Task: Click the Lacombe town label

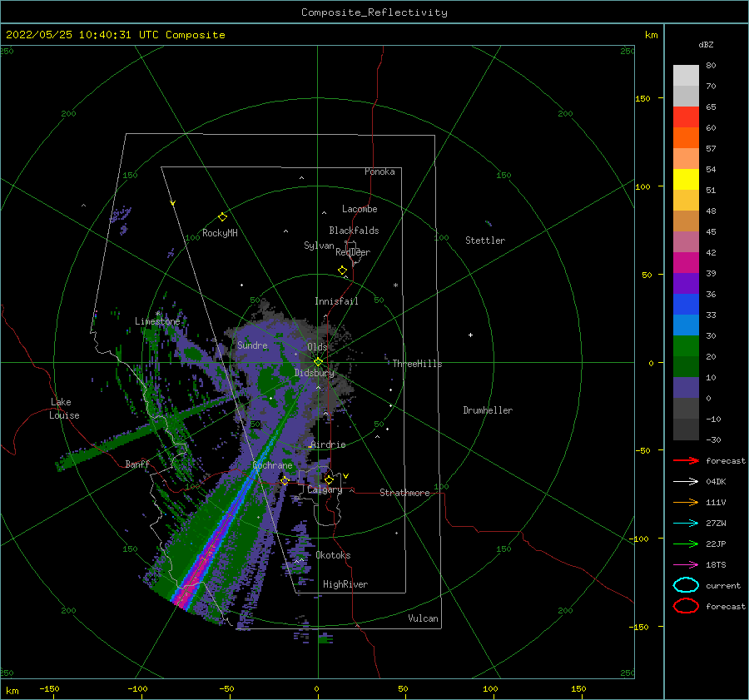Action: pos(360,209)
